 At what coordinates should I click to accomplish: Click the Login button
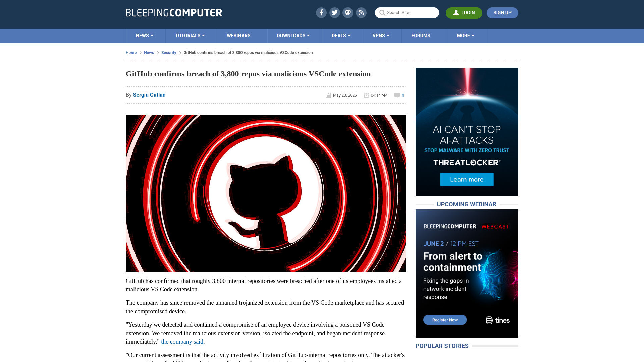[x=464, y=13]
